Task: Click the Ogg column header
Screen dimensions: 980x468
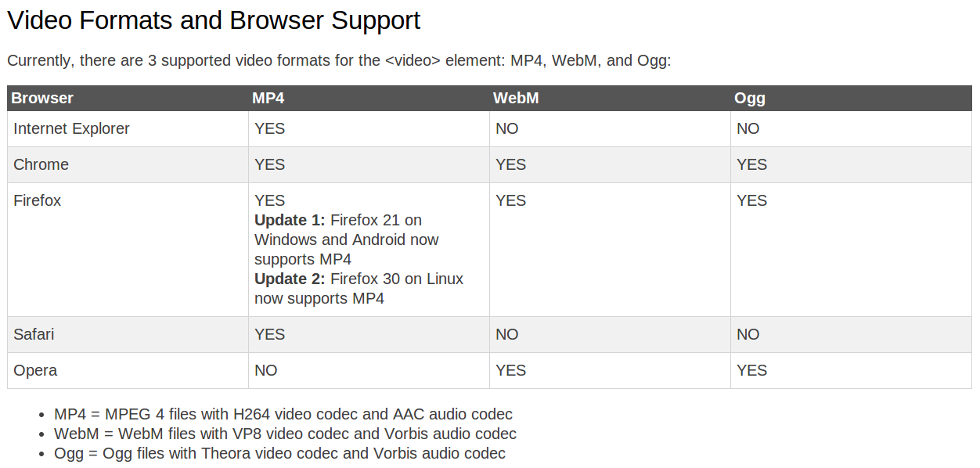Action: (749, 99)
